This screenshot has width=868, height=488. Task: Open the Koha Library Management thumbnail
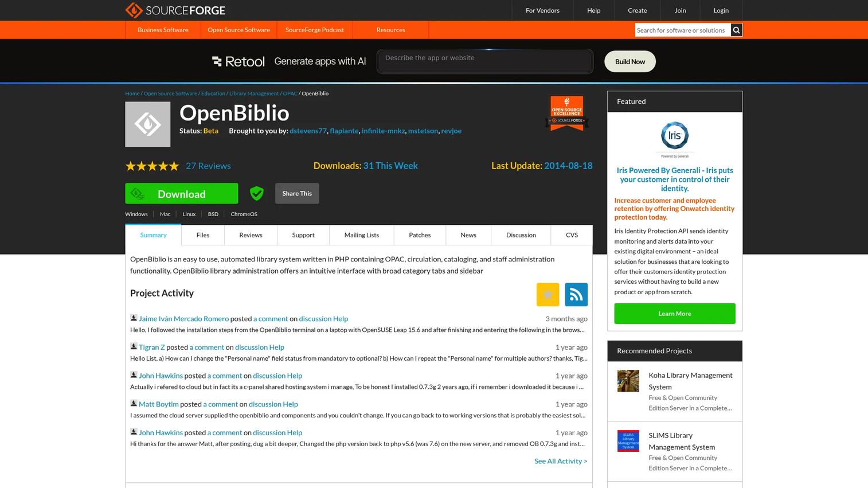pos(628,381)
